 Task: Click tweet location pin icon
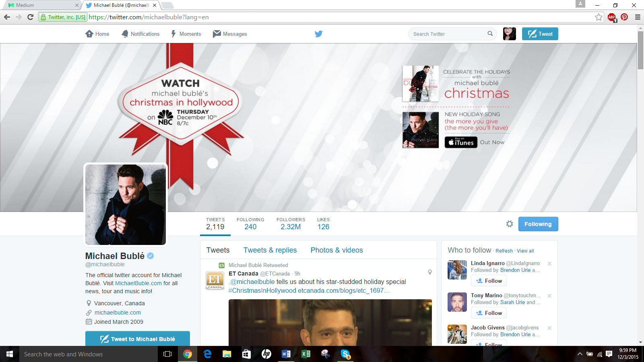(430, 272)
